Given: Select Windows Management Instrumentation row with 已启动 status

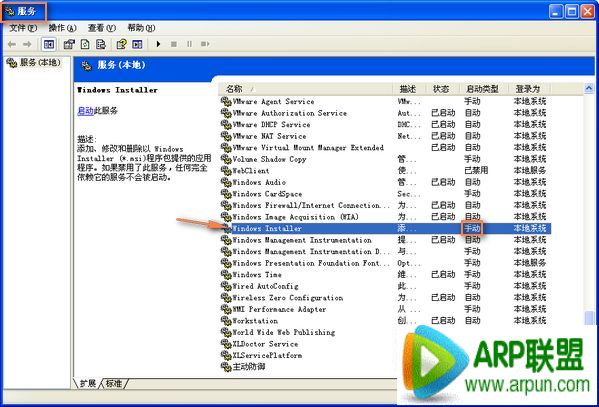Looking at the screenshot, I should pos(386,240).
